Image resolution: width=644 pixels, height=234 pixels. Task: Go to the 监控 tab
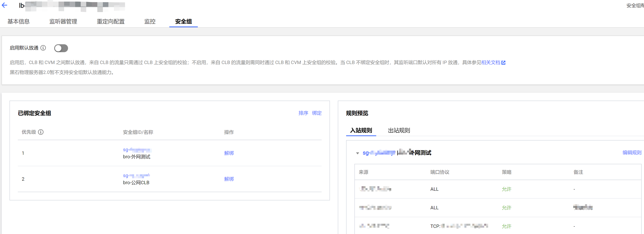click(x=150, y=22)
